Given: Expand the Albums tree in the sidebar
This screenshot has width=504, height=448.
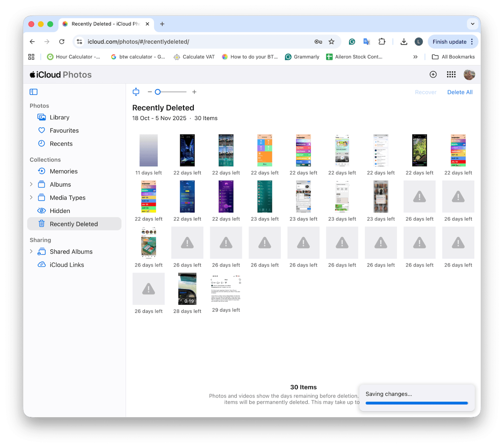Looking at the screenshot, I should tap(31, 184).
